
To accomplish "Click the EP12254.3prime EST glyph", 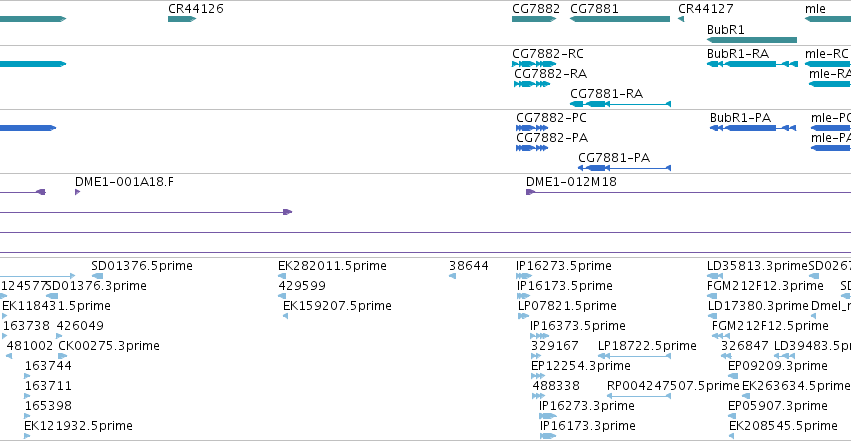I will pyautogui.click(x=538, y=376).
